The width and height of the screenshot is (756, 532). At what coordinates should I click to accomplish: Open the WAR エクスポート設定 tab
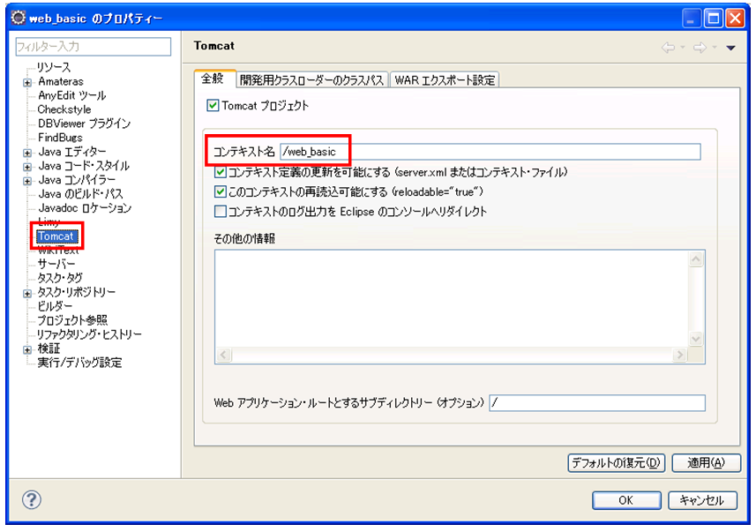tap(445, 79)
